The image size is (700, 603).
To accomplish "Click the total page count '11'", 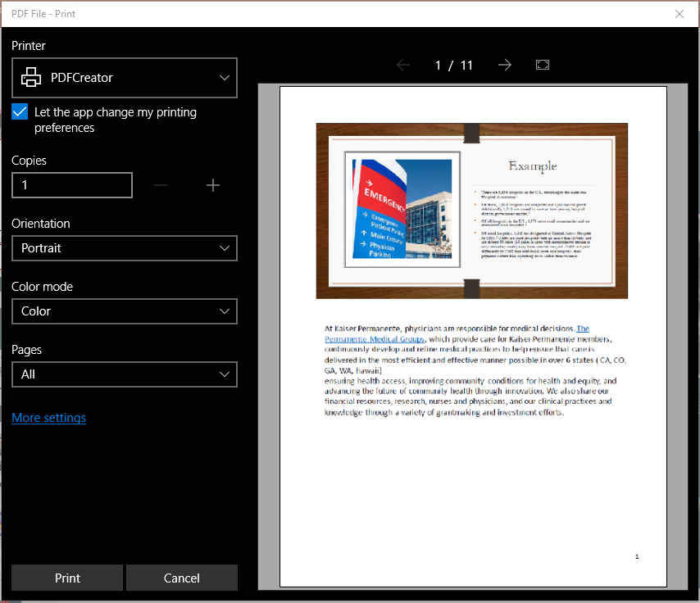I will pos(466,66).
